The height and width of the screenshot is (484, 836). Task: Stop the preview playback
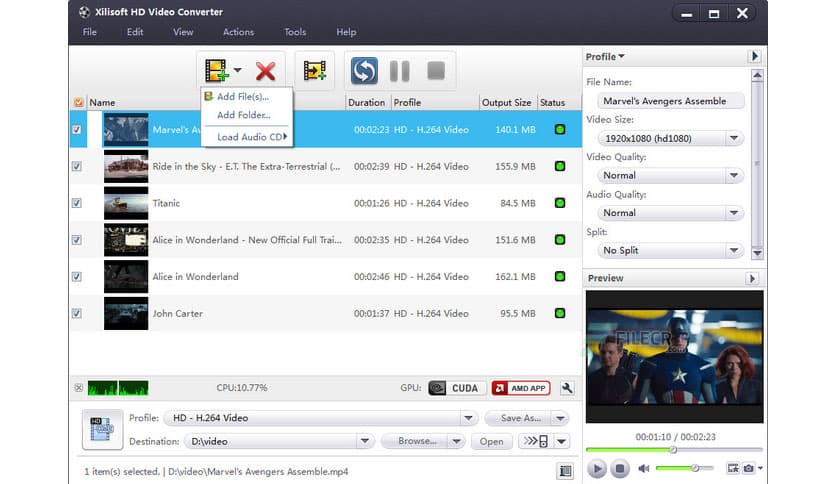pos(620,469)
